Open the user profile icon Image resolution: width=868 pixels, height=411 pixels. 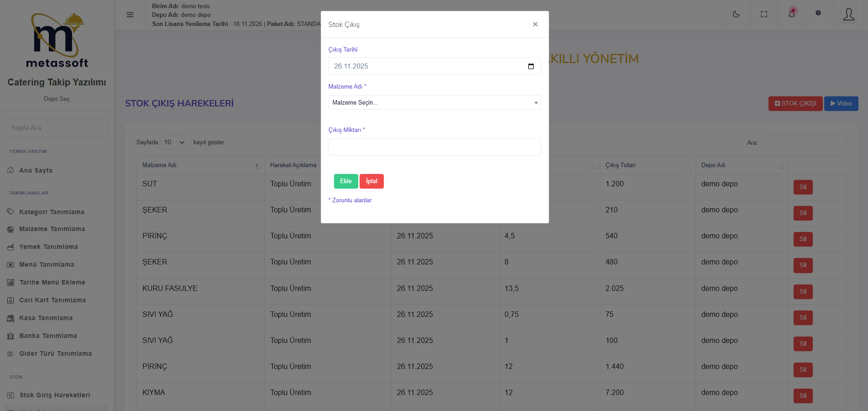click(849, 15)
